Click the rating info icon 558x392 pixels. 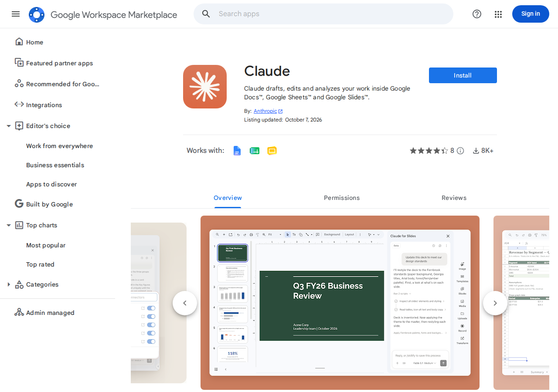point(460,151)
